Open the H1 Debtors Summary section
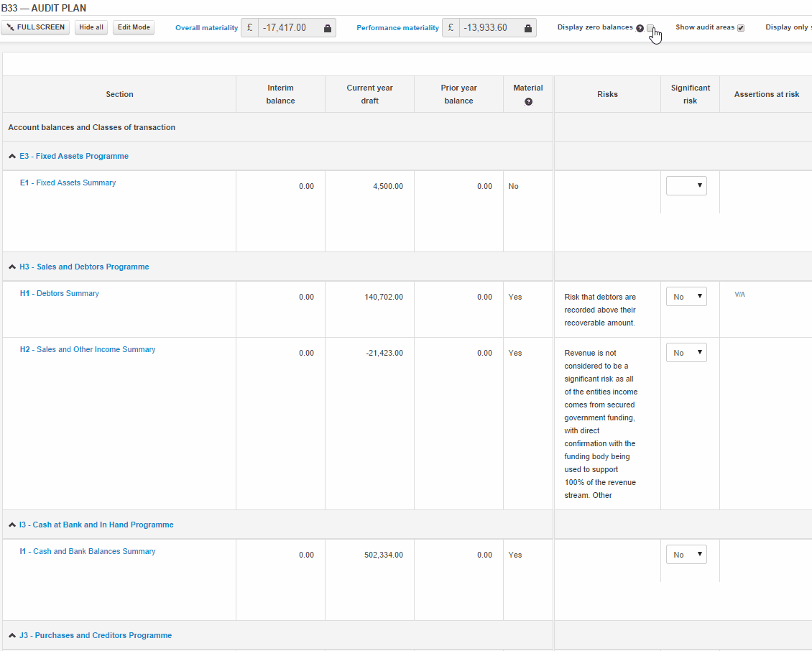812x651 pixels. pyautogui.click(x=59, y=293)
